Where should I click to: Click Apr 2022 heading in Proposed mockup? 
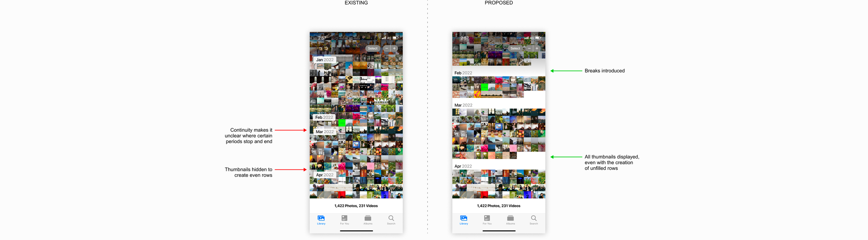pos(463,166)
